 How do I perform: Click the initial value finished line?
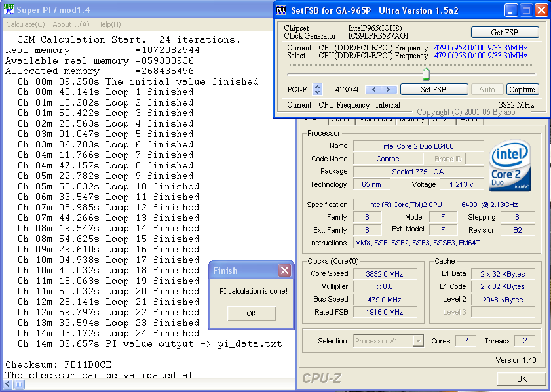[x=138, y=81]
